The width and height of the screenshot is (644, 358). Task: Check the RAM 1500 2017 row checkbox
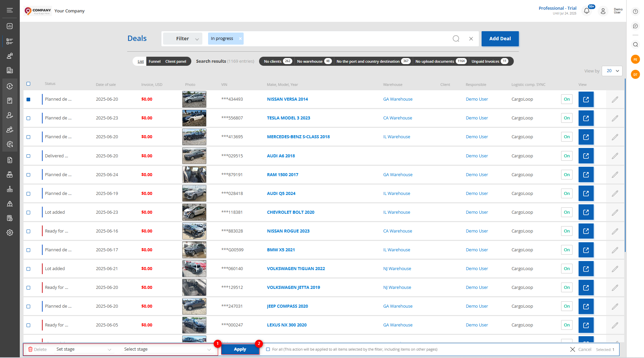pyautogui.click(x=28, y=175)
